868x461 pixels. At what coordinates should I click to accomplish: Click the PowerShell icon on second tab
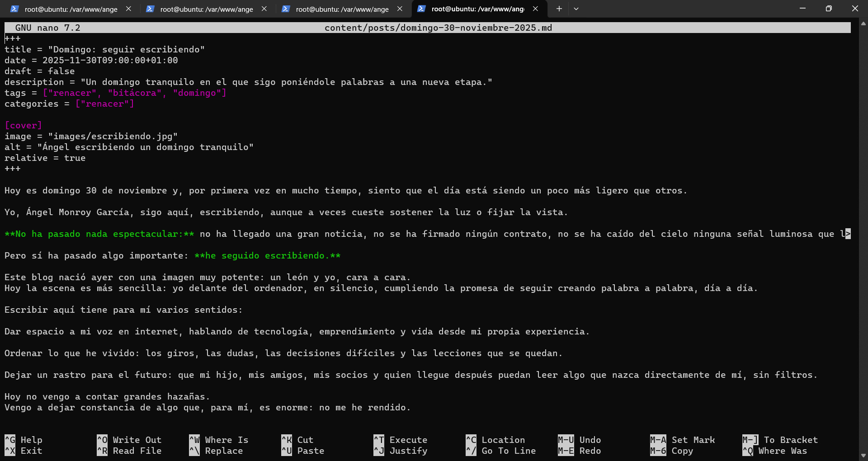(150, 9)
